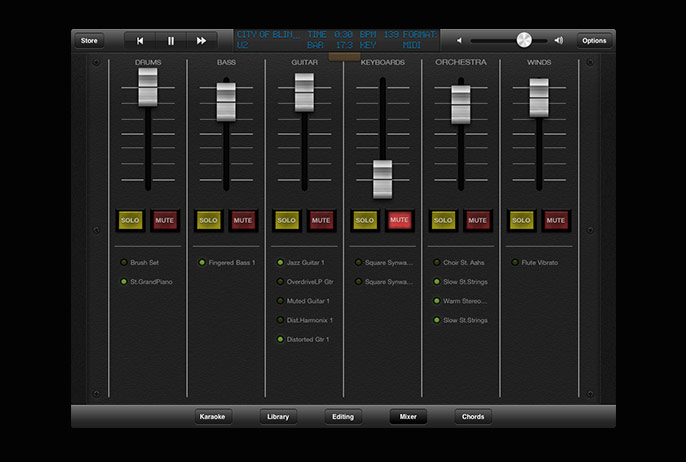Click the ORCHESTRA channel label
Image resolution: width=686 pixels, height=462 pixels.
click(x=461, y=62)
